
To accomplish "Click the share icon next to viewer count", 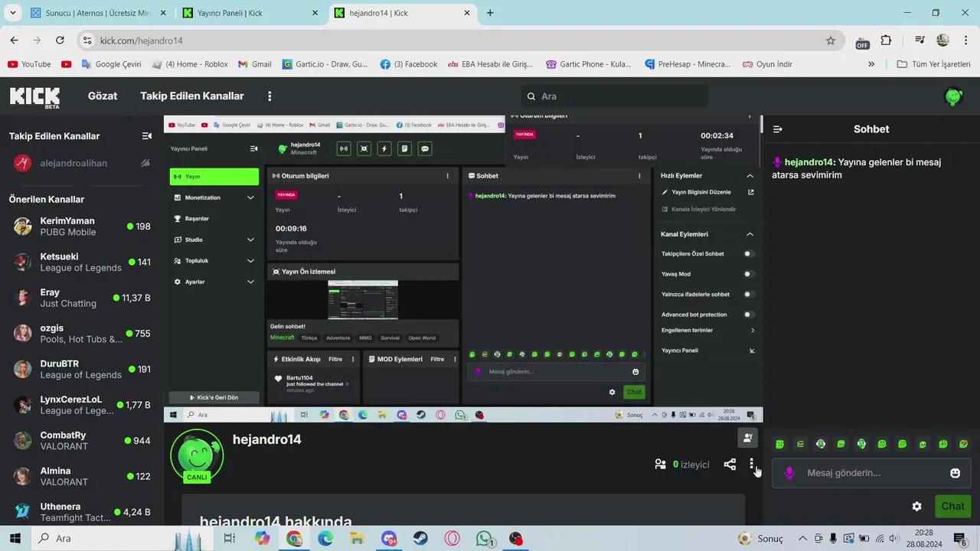I will pos(730,465).
